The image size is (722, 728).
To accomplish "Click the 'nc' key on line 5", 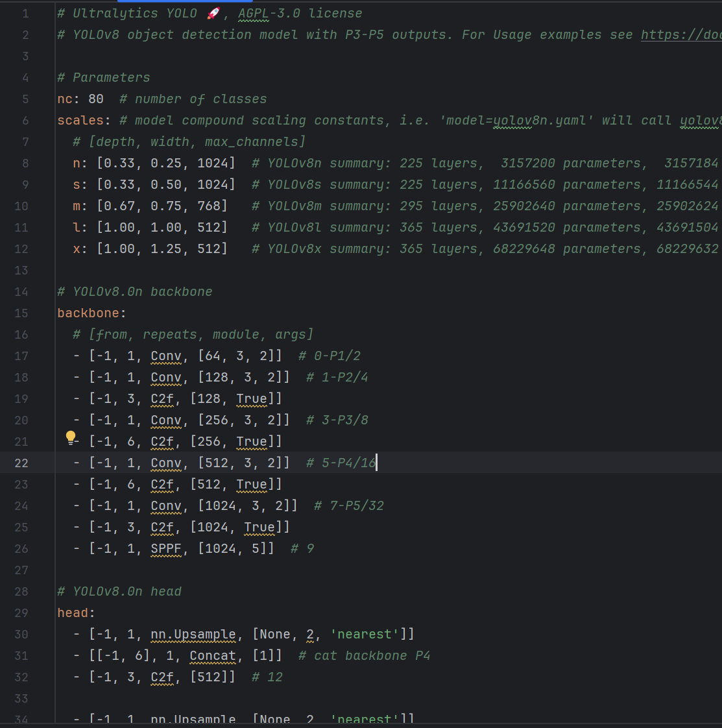I will 65,99.
